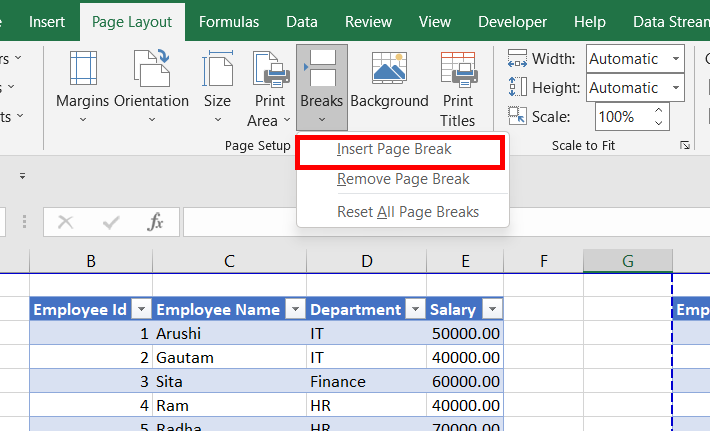Expand the Width dropdown
Image resolution: width=710 pixels, height=431 pixels.
pyautogui.click(x=676, y=59)
